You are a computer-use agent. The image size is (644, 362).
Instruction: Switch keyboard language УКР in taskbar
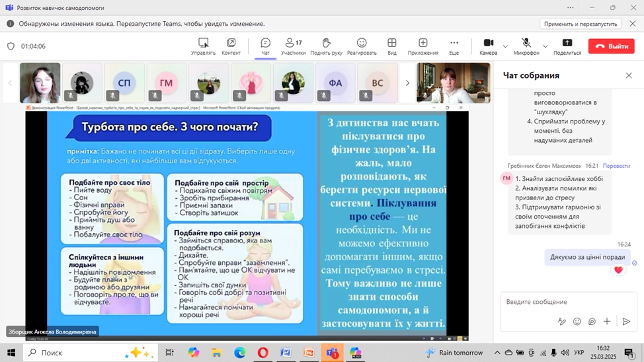(579, 353)
